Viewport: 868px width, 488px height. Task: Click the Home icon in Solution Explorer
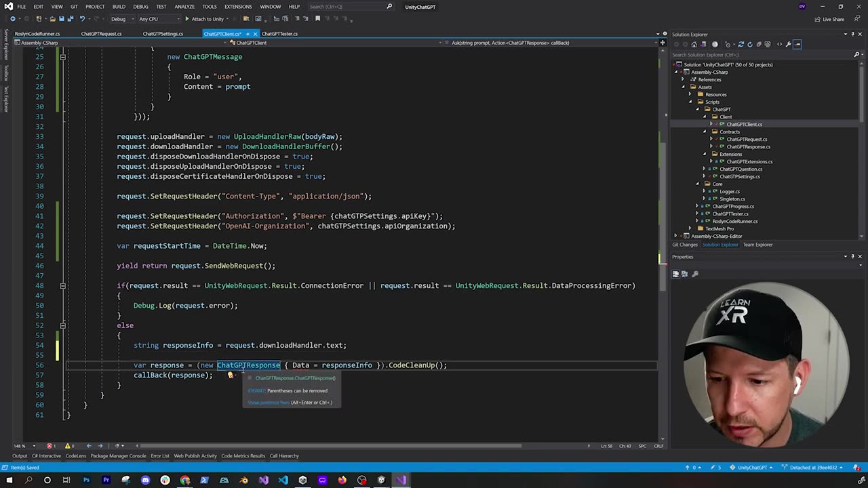click(x=694, y=44)
